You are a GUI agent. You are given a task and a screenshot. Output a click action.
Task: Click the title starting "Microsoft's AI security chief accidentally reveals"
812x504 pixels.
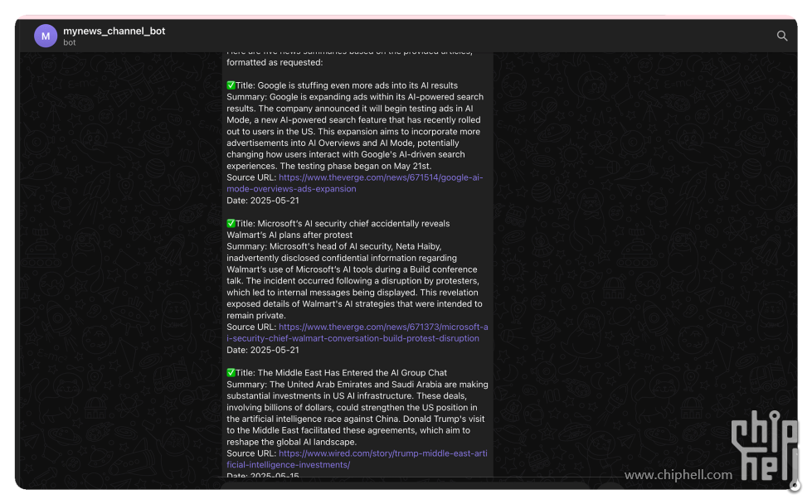click(338, 230)
